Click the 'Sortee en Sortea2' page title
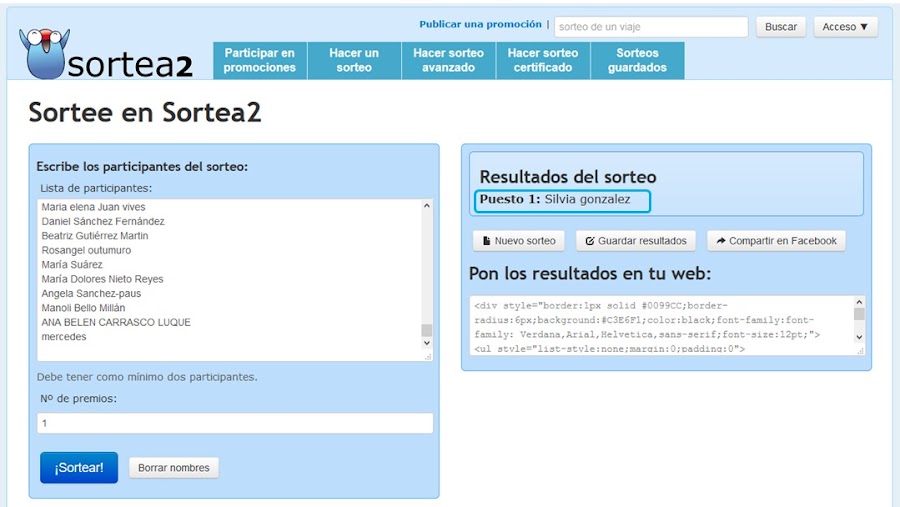Screen dimensions: 900x507 [145, 112]
